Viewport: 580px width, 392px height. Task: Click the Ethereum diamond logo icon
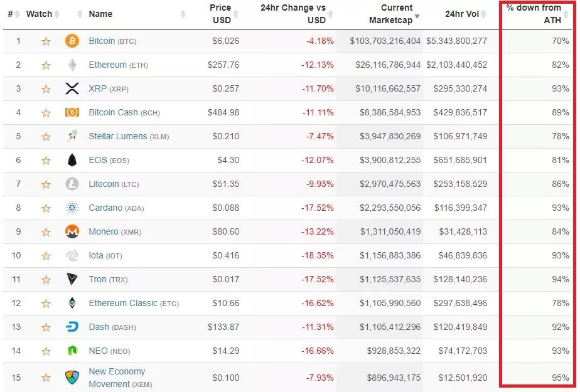(72, 65)
